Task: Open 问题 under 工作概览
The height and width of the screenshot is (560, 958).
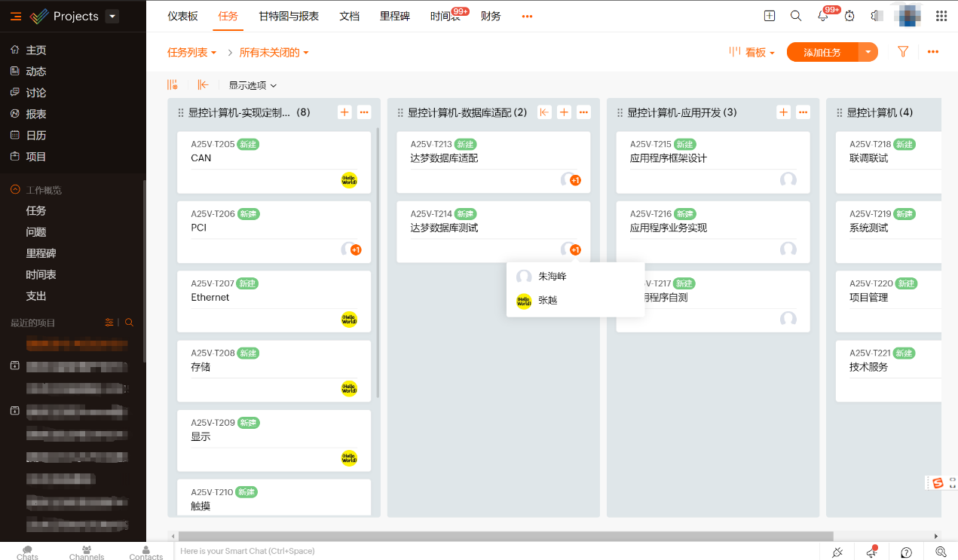Action: click(x=36, y=232)
